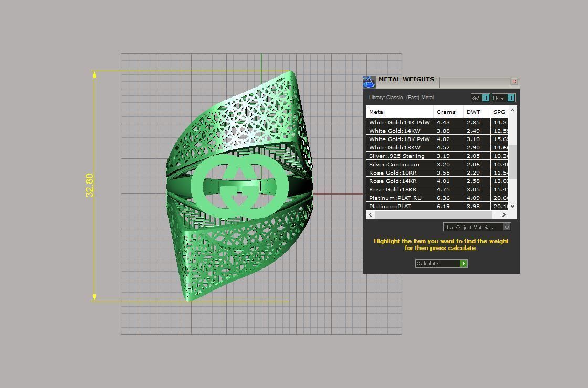Toggle the User library switch
This screenshot has height=388, width=588.
[503, 98]
